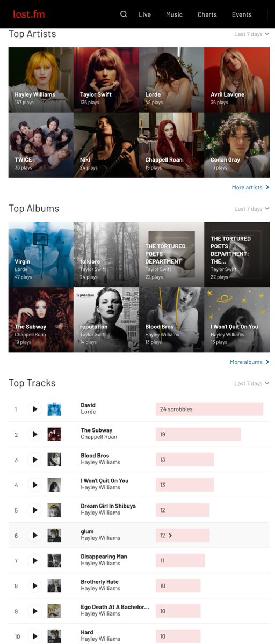Image resolution: width=275 pixels, height=644 pixels.
Task: Play Disappearing Man track
Action: tap(34, 561)
